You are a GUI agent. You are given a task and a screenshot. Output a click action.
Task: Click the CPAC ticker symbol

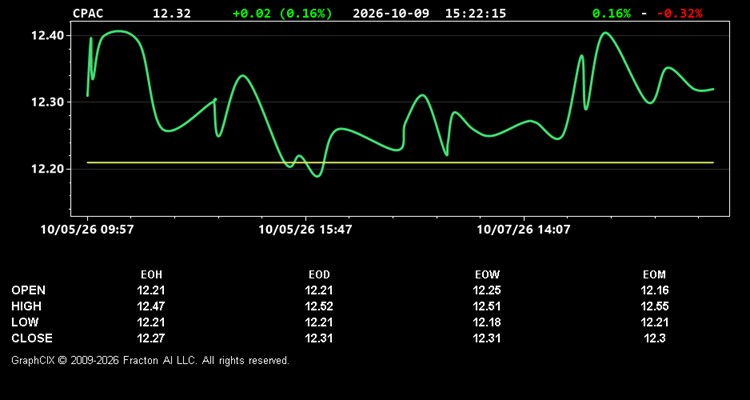[88, 13]
